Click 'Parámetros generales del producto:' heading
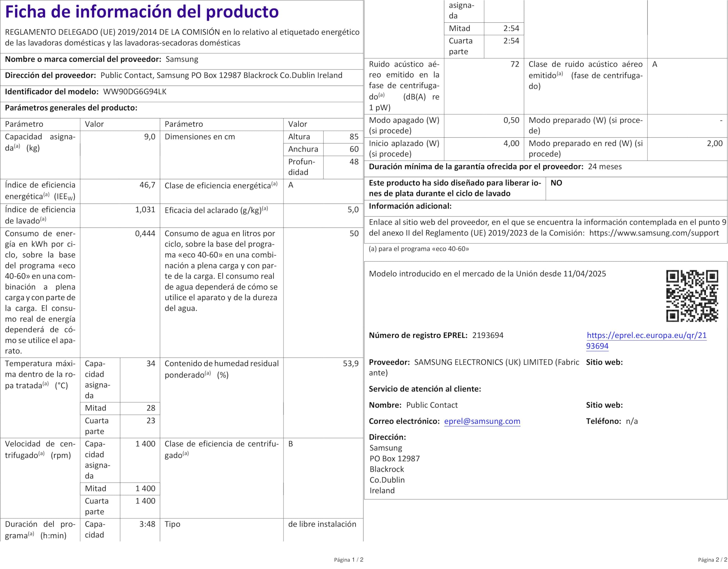The width and height of the screenshot is (728, 569). [71, 108]
